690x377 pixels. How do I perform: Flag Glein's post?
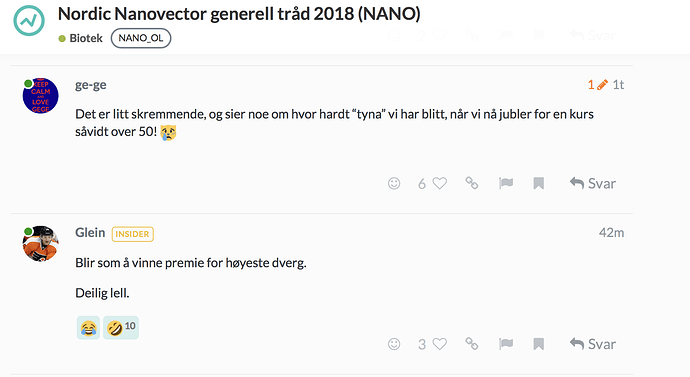pos(506,344)
